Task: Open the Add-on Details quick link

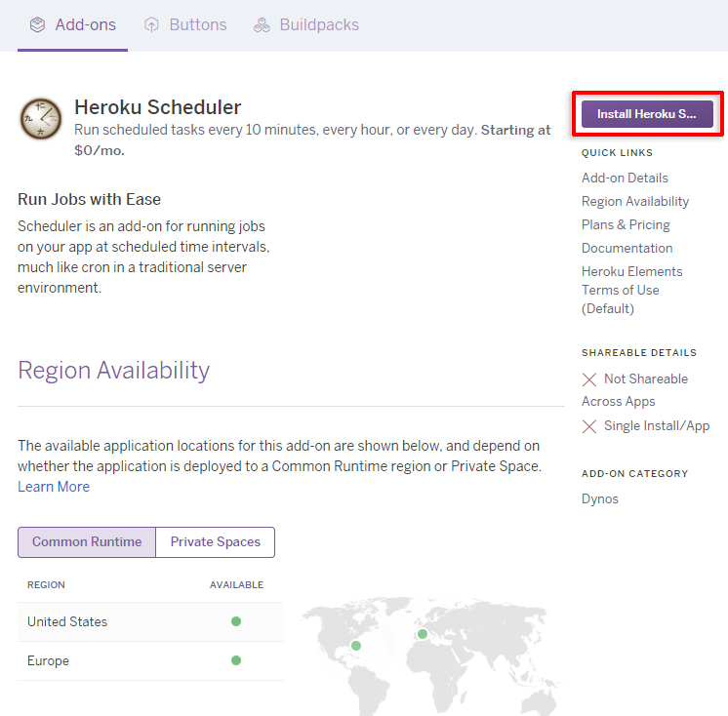Action: (625, 178)
